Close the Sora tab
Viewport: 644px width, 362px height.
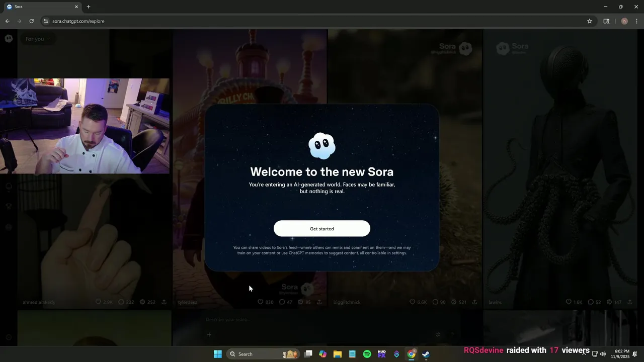coord(76,7)
